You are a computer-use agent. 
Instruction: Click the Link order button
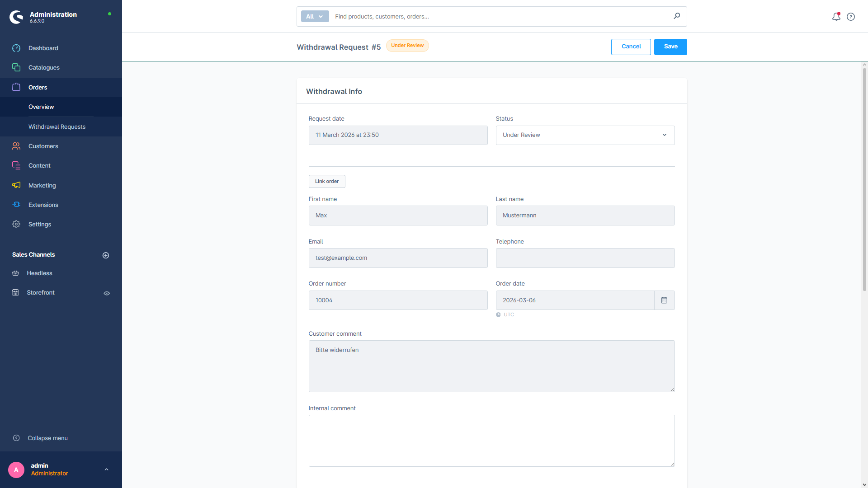point(326,182)
